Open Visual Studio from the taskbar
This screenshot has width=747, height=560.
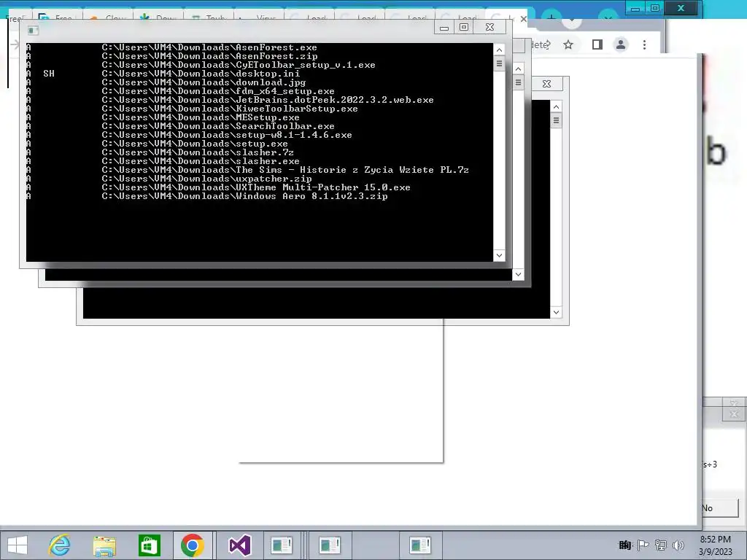pyautogui.click(x=239, y=545)
